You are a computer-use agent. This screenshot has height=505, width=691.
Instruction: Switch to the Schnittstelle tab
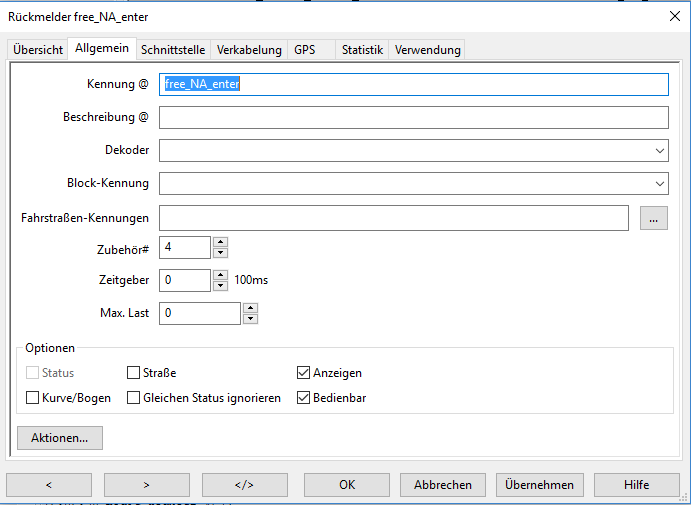point(174,50)
